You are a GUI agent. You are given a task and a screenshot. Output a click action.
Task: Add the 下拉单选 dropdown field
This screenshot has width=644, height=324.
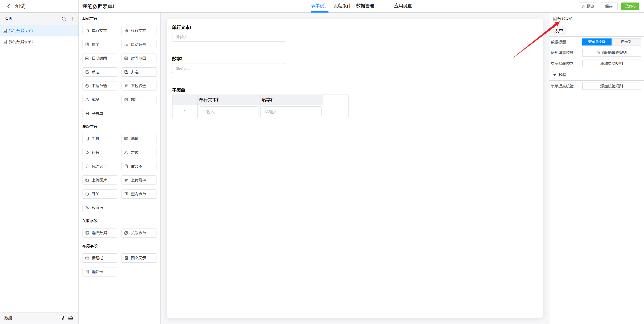click(x=100, y=86)
